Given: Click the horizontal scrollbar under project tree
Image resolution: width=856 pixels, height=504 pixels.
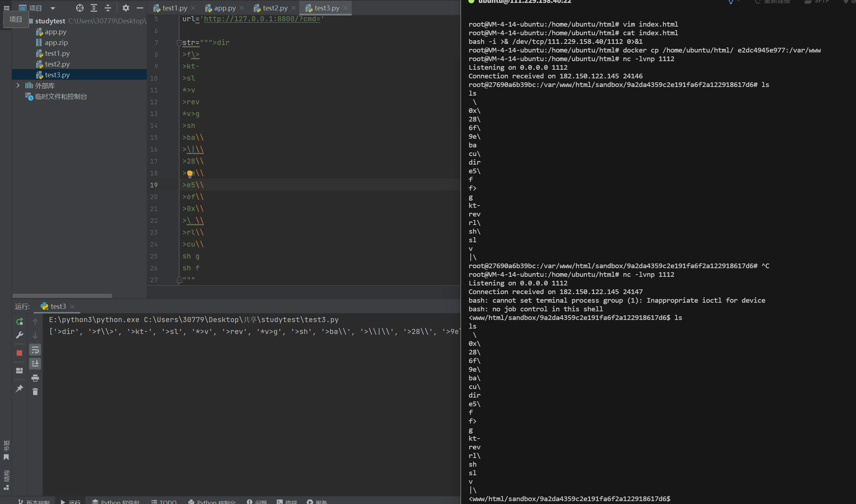Looking at the screenshot, I should coord(62,295).
